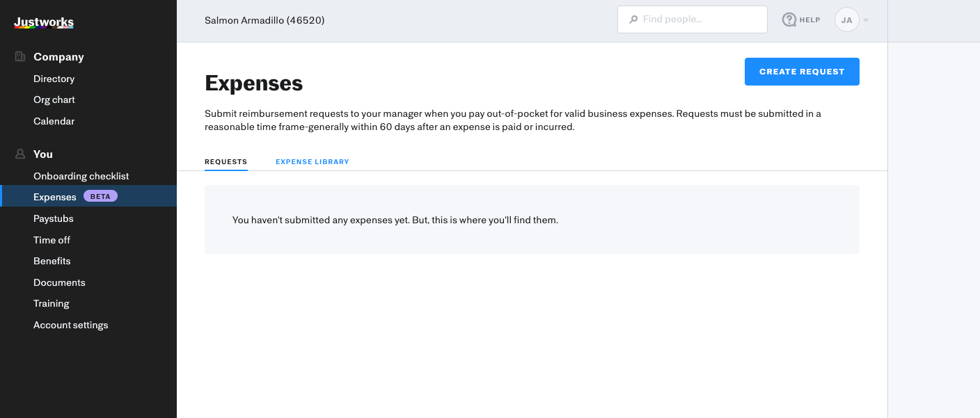Open the Onboarding checklist
Screen dimensions: 980x418
(x=81, y=176)
